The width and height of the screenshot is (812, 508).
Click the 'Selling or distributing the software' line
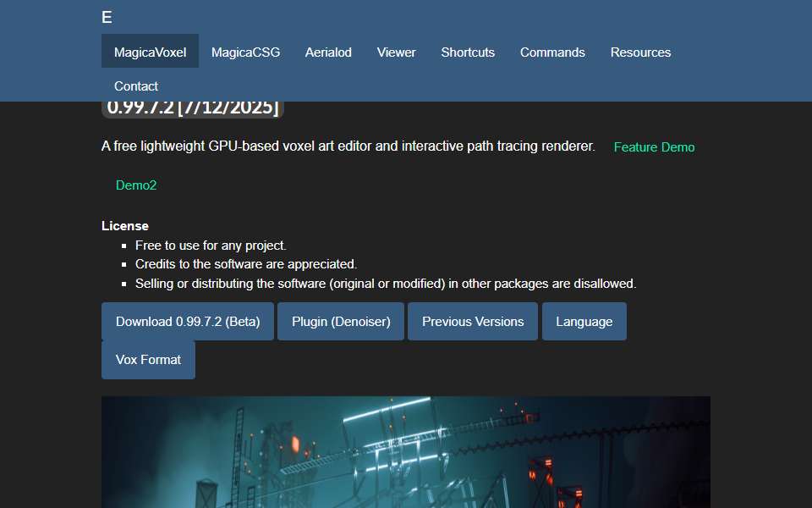pos(386,284)
